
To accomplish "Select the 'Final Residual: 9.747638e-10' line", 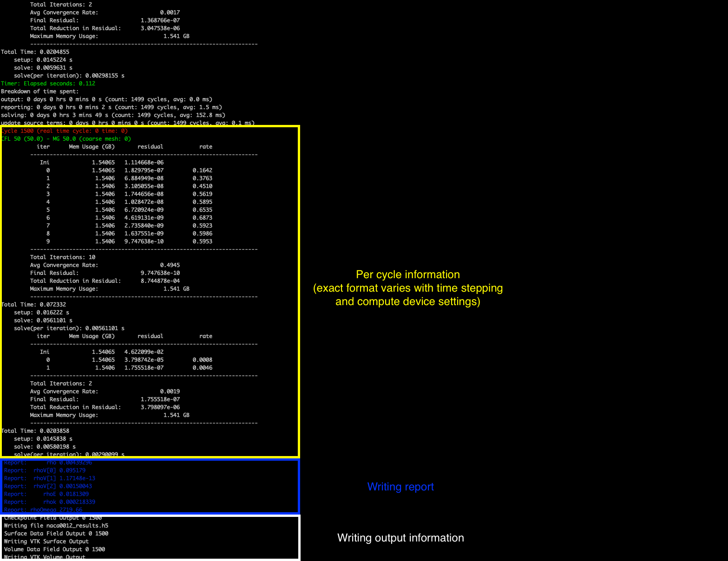I will pos(105,273).
